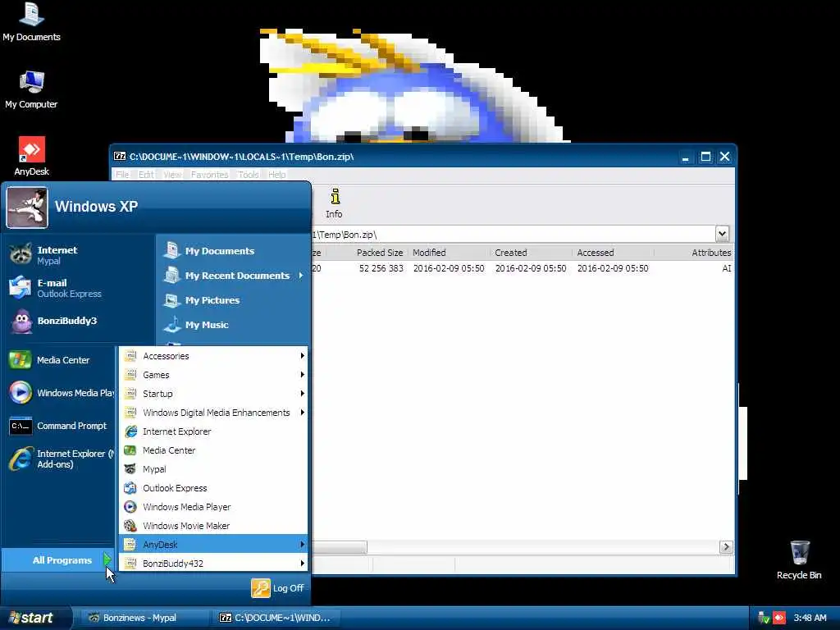Open Internet Explorer (No Add-ons) entry
The width and height of the screenshot is (840, 630).
pyautogui.click(x=61, y=459)
